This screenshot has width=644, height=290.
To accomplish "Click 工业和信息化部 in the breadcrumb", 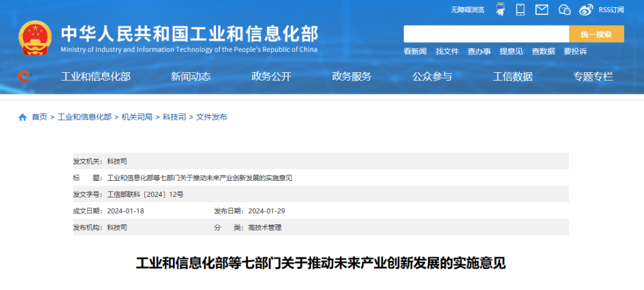I will [x=84, y=117].
